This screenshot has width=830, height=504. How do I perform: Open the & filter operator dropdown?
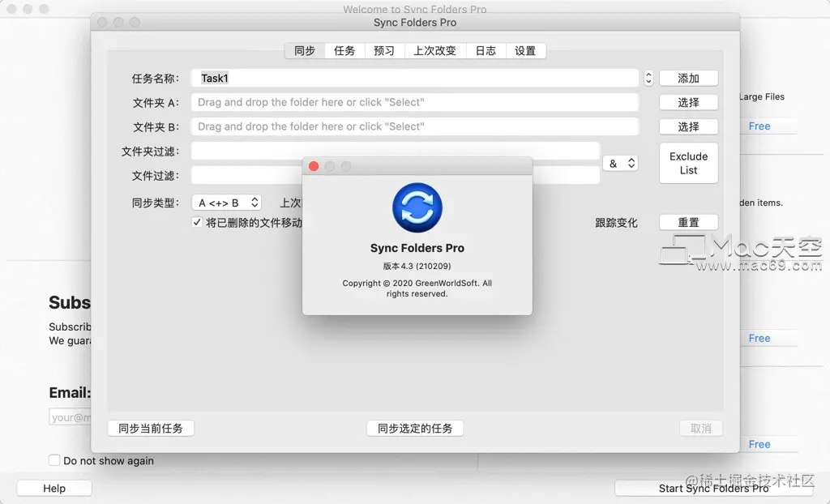pyautogui.click(x=620, y=164)
